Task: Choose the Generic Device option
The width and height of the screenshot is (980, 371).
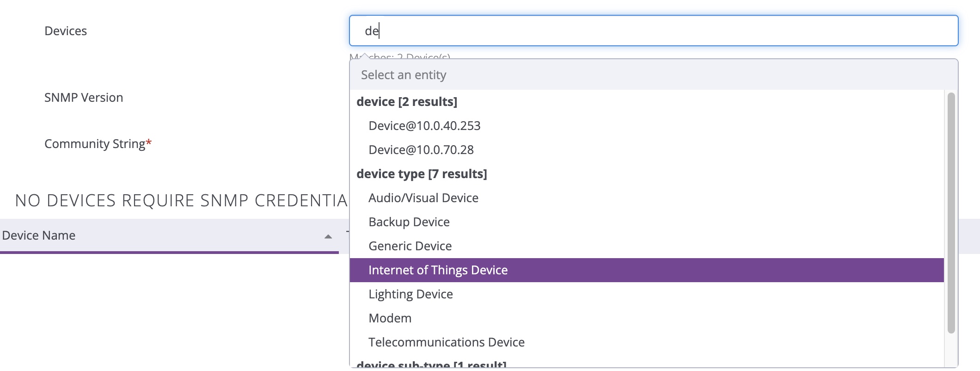Action: 410,246
